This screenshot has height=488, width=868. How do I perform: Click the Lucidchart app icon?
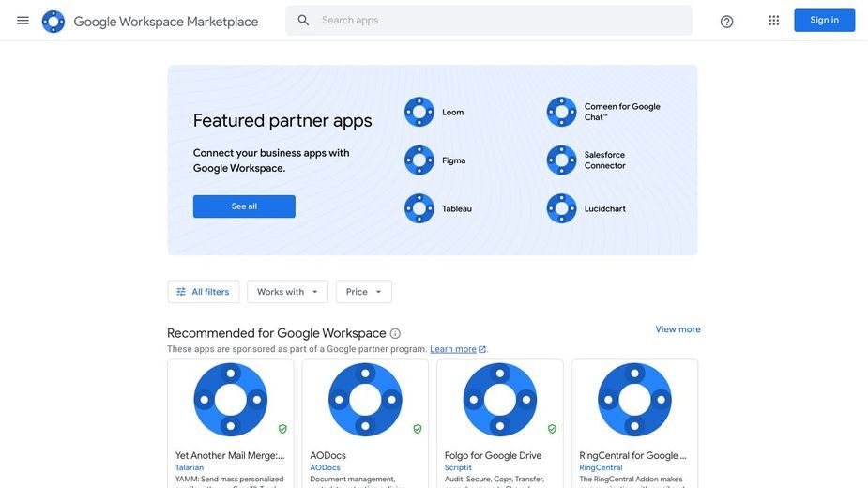click(561, 208)
